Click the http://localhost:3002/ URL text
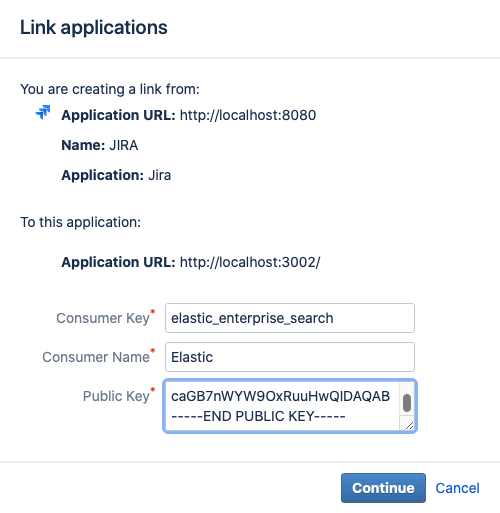 point(250,262)
